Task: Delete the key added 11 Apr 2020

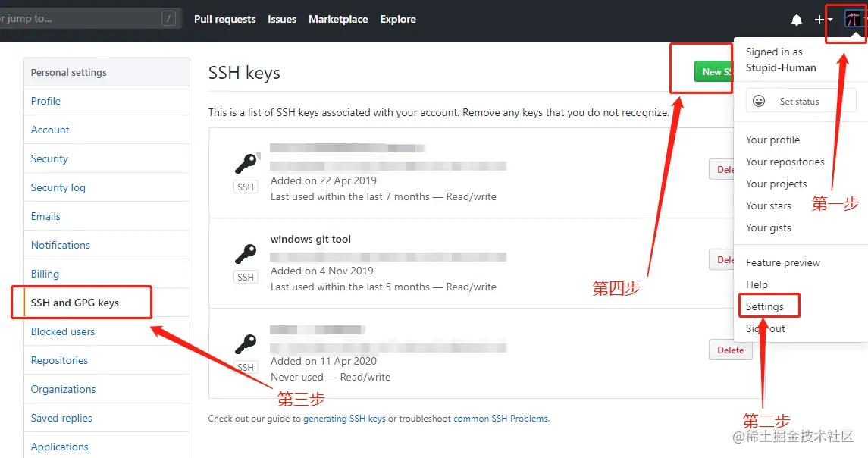Action: [x=730, y=350]
